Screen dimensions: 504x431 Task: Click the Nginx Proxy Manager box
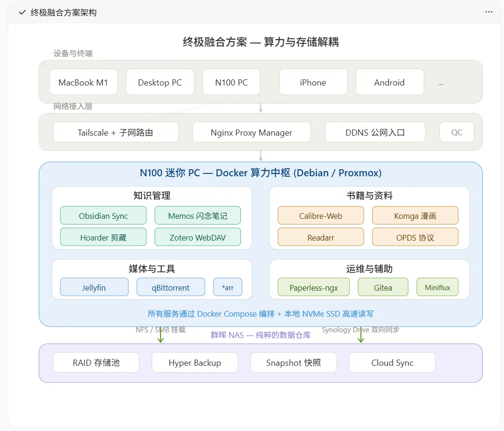click(x=252, y=132)
